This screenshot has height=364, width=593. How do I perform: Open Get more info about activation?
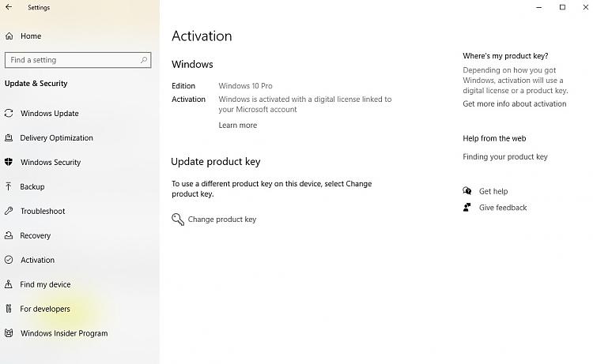(515, 103)
